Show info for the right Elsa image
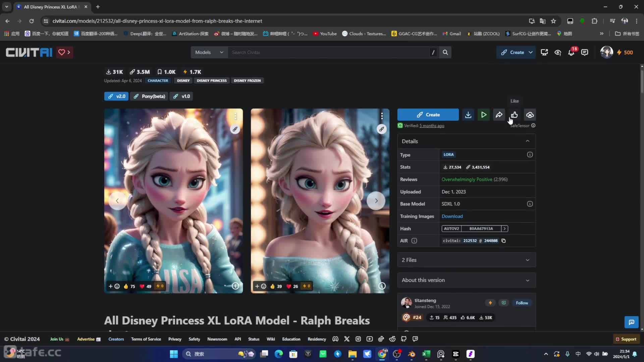Viewport: 644px width, 362px height. [382, 286]
